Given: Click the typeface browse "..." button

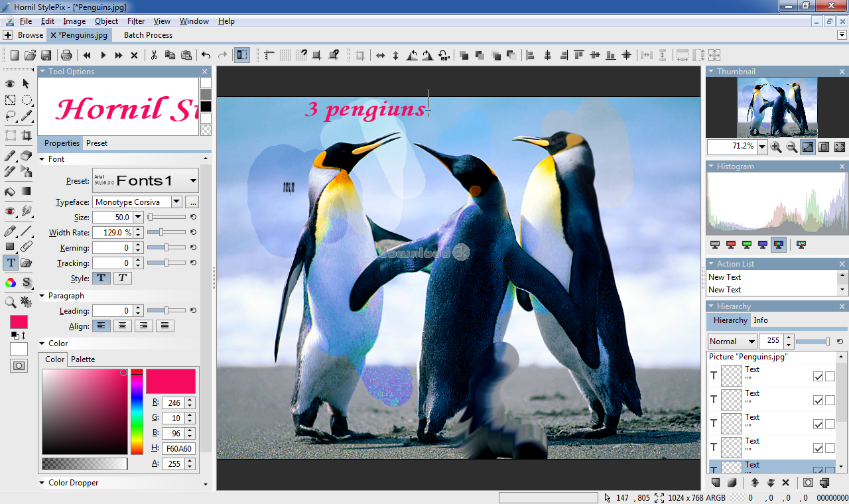Looking at the screenshot, I should click(x=192, y=202).
